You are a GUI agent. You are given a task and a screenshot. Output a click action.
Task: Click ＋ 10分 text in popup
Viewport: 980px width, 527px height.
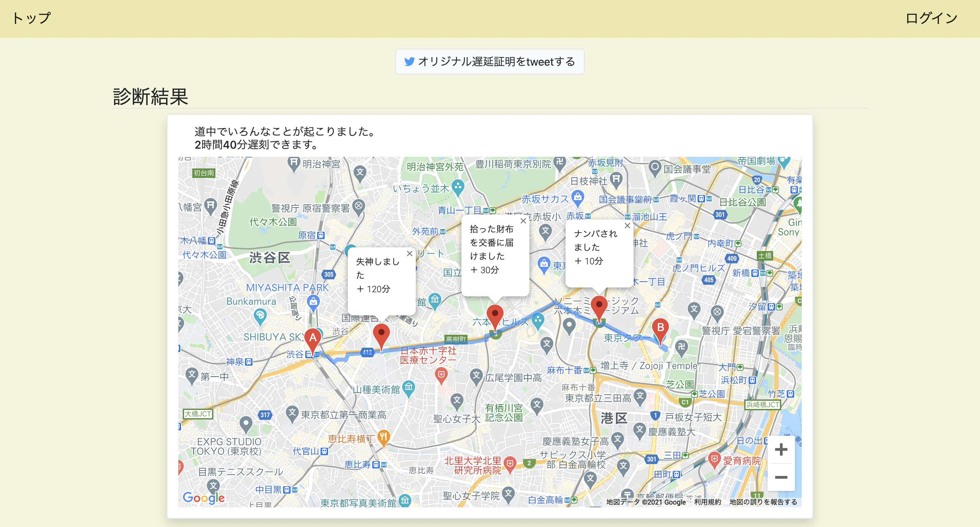[x=589, y=261]
